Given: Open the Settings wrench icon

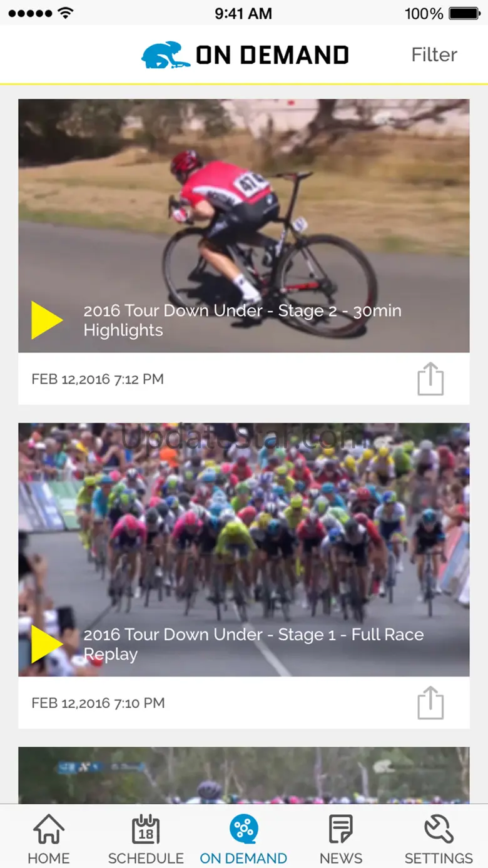Looking at the screenshot, I should point(439,829).
